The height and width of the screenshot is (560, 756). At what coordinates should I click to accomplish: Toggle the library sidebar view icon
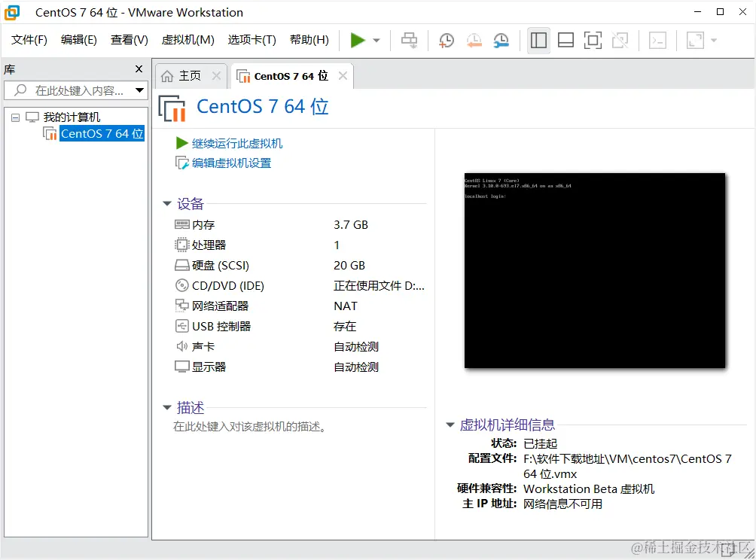click(x=538, y=41)
